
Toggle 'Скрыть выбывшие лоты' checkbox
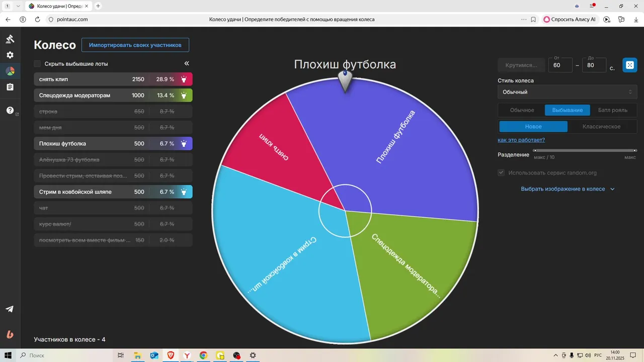(x=37, y=64)
